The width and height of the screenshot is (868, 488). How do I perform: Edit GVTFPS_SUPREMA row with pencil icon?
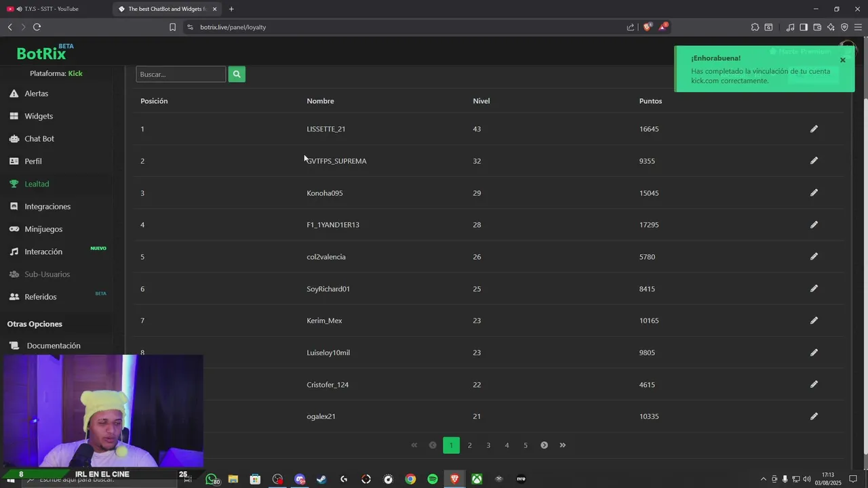pyautogui.click(x=814, y=161)
